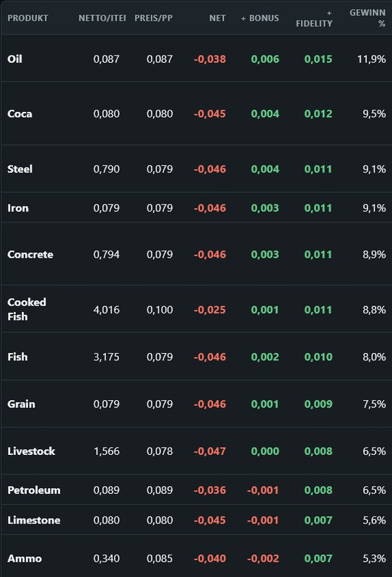Viewport: 392px width, 577px height.
Task: Click the Concrete product name
Action: click(30, 254)
